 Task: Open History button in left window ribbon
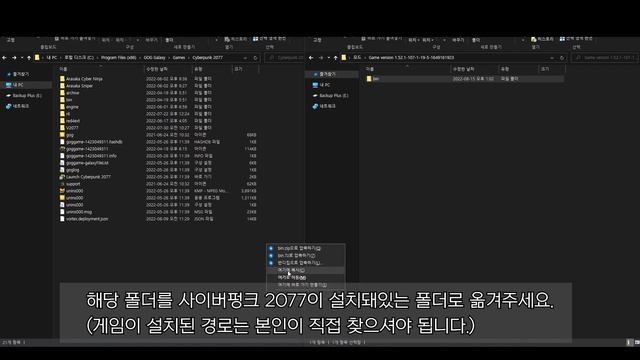tap(236, 39)
